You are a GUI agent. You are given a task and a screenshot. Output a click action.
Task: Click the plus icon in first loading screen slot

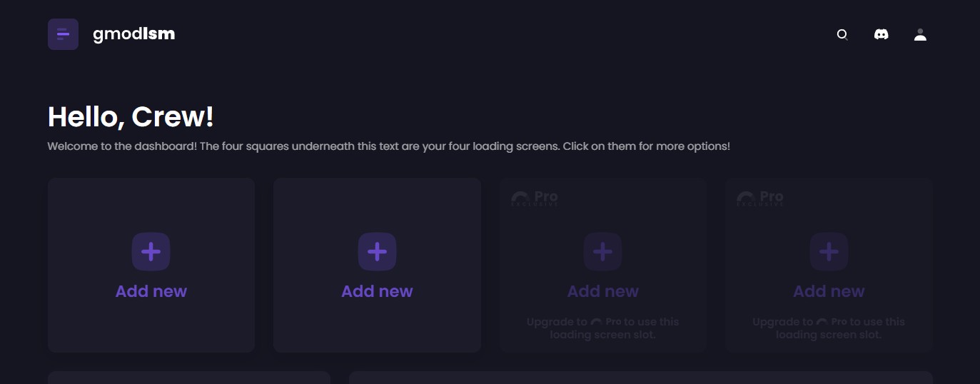click(151, 251)
